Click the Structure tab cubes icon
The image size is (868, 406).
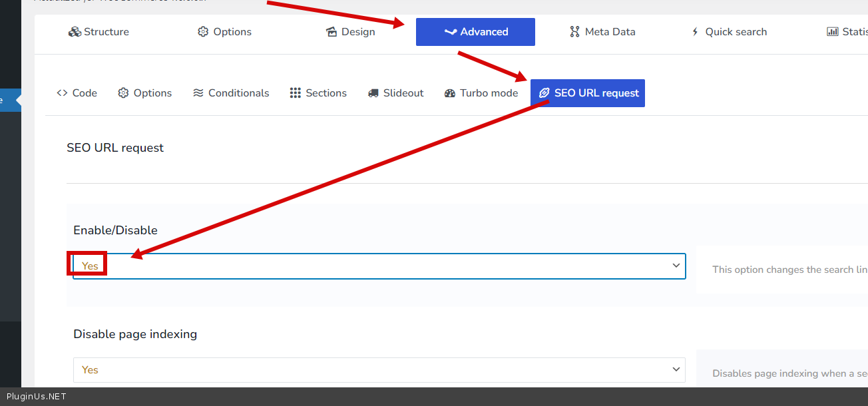click(x=75, y=32)
